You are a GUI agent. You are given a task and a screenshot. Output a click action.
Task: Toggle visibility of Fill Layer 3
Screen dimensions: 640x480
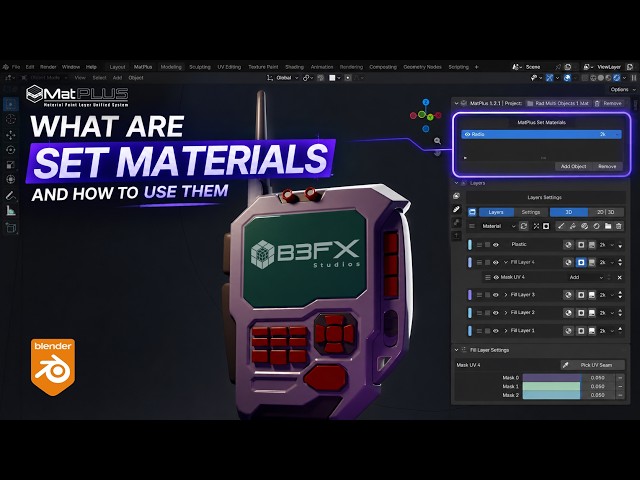click(496, 295)
